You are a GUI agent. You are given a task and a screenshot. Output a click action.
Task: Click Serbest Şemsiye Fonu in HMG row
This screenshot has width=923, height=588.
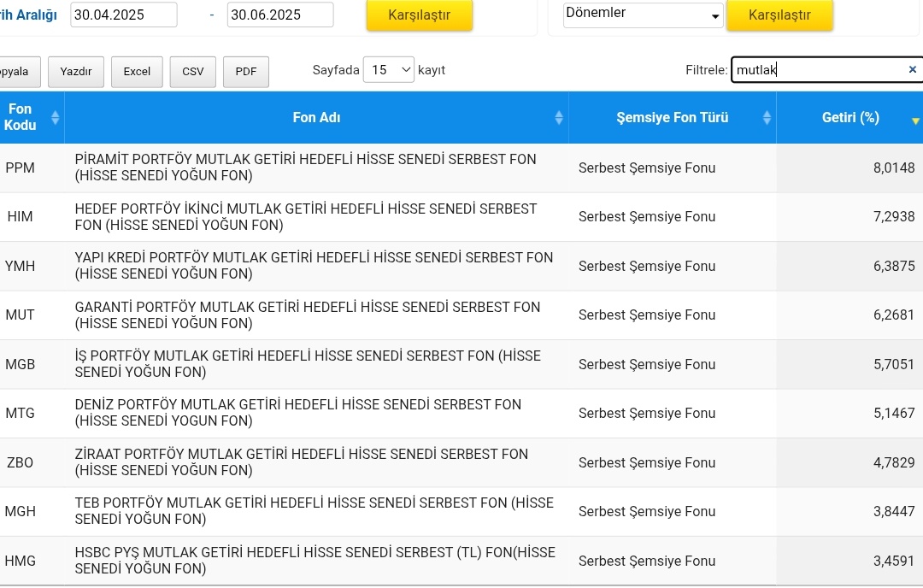[x=647, y=561]
